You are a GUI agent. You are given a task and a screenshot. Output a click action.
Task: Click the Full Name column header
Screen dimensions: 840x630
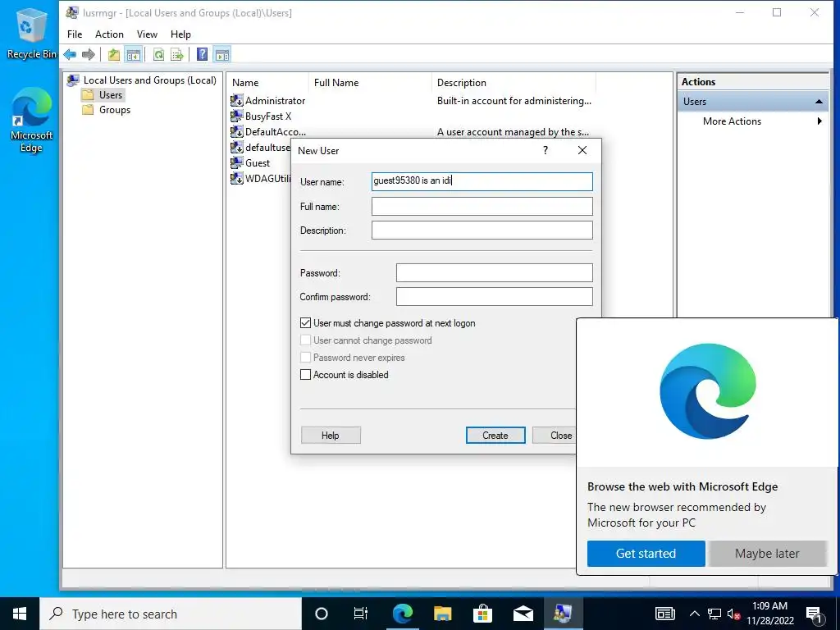pos(370,83)
